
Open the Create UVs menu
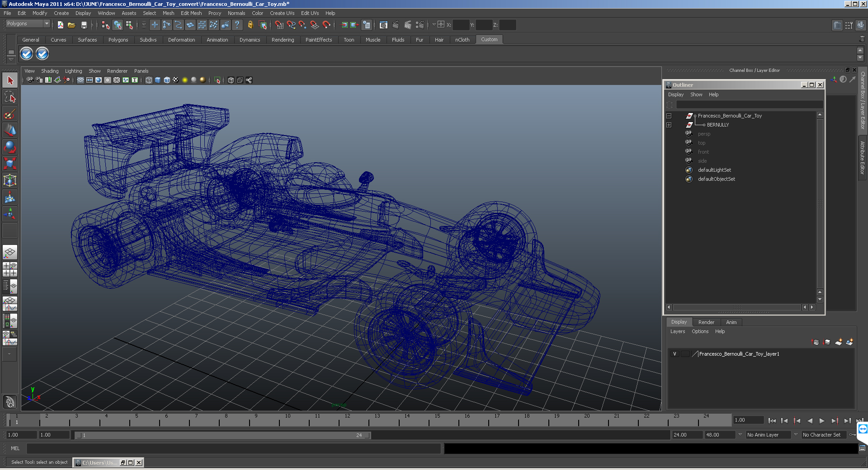(x=282, y=13)
